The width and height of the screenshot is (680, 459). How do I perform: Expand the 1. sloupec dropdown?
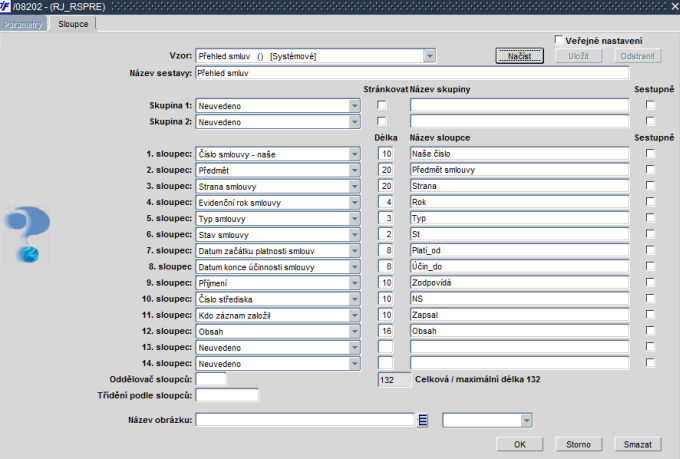coord(354,154)
